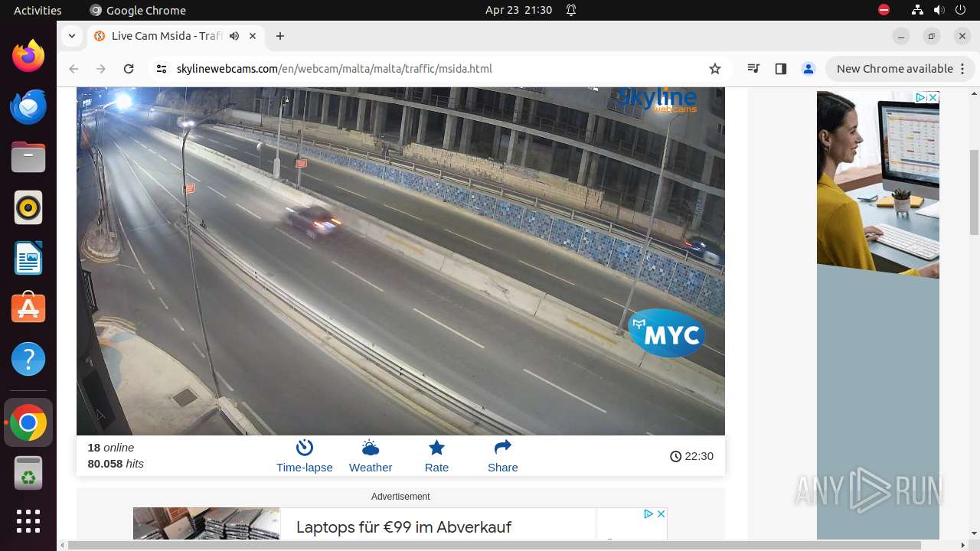This screenshot has width=980, height=551.
Task: Toggle the notifications bell icon
Action: tap(571, 10)
